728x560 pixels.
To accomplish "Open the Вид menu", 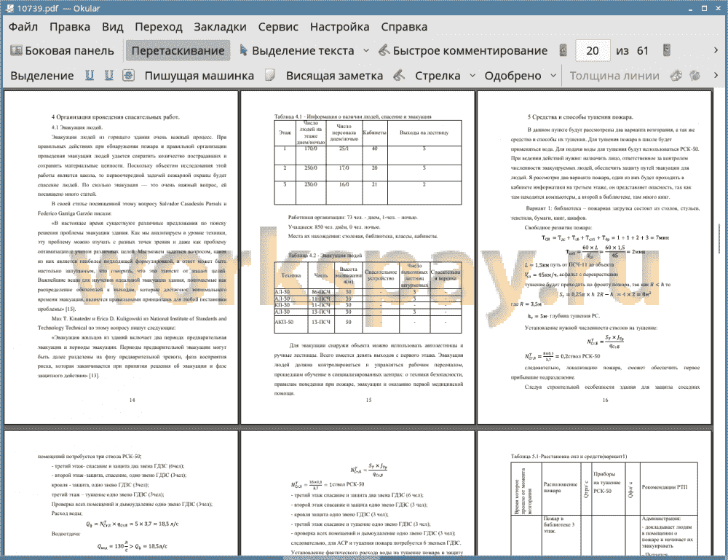I will pyautogui.click(x=112, y=27).
